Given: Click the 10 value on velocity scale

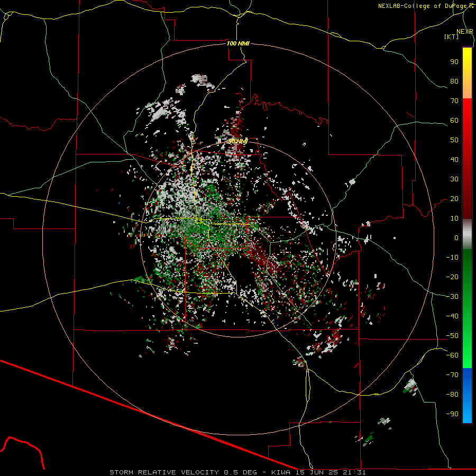Looking at the screenshot, I should coord(454,218).
